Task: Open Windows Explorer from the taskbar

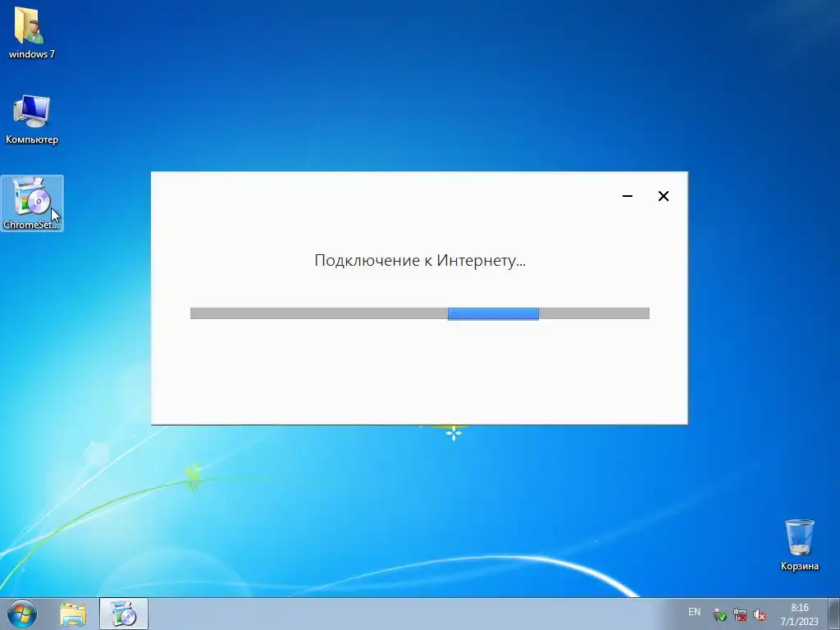Action: (x=73, y=614)
